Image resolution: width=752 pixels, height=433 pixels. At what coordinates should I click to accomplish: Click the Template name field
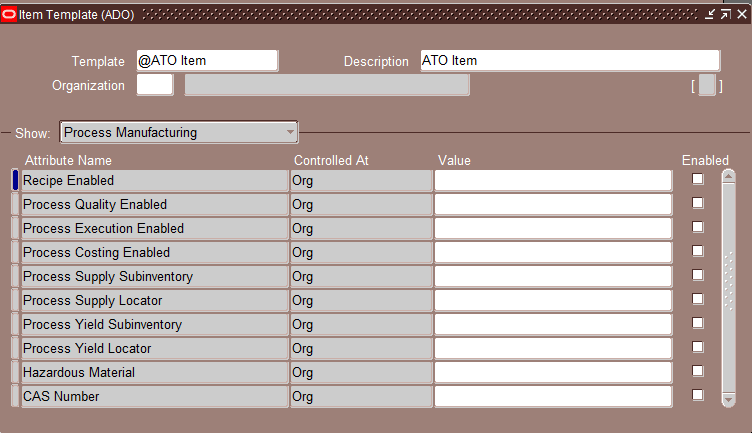[207, 61]
